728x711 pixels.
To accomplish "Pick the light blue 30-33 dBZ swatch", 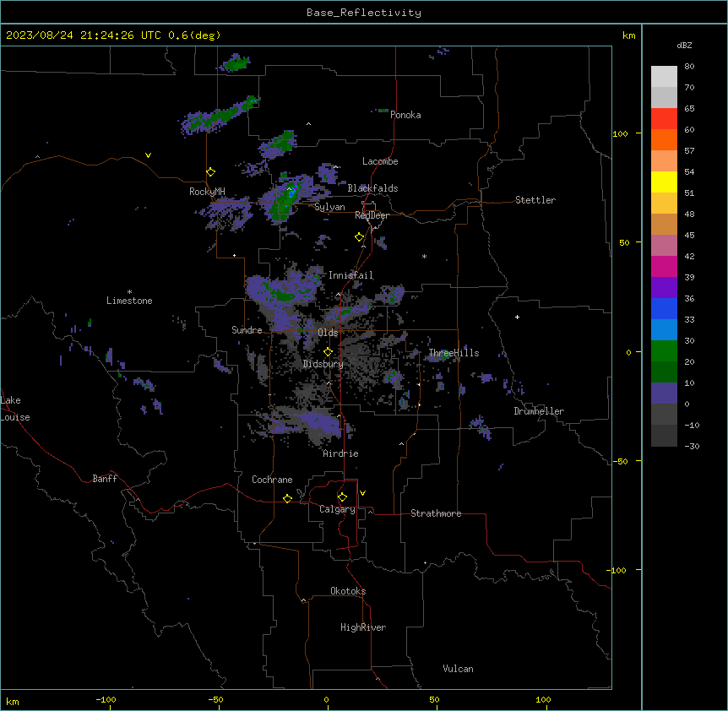I will click(x=664, y=330).
